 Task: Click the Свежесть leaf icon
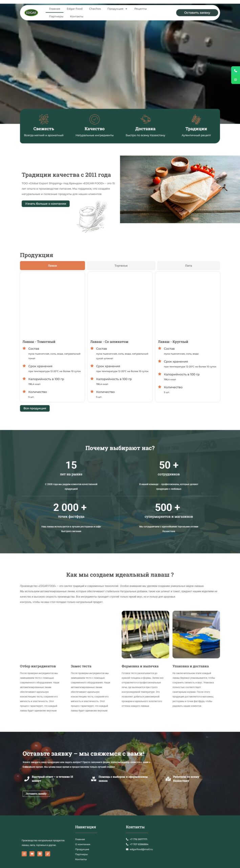click(x=44, y=119)
